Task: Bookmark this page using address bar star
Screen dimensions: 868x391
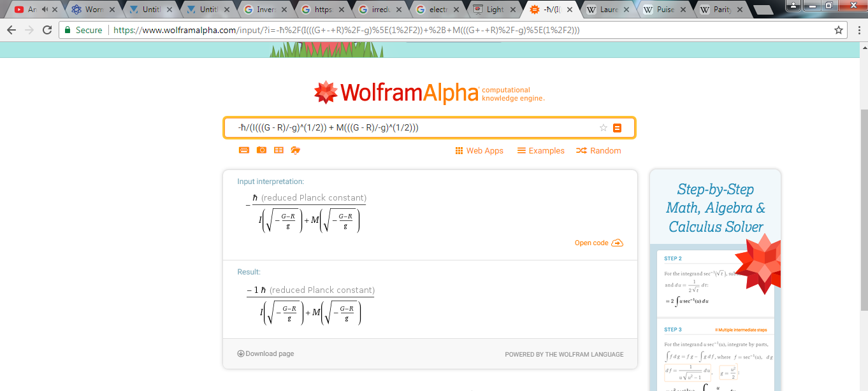Action: click(839, 30)
